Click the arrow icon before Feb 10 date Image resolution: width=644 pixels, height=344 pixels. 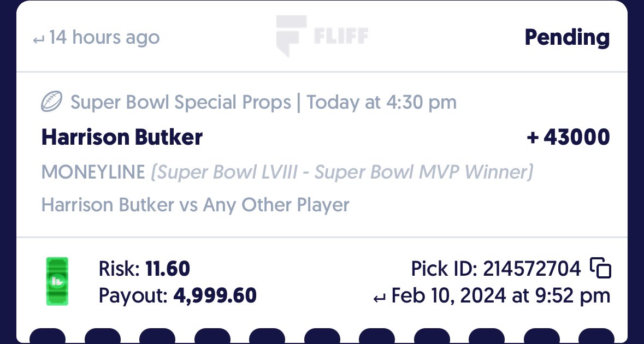(380, 299)
